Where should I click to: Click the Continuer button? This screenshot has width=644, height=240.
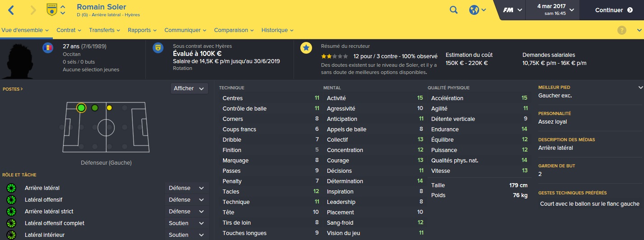(612, 10)
